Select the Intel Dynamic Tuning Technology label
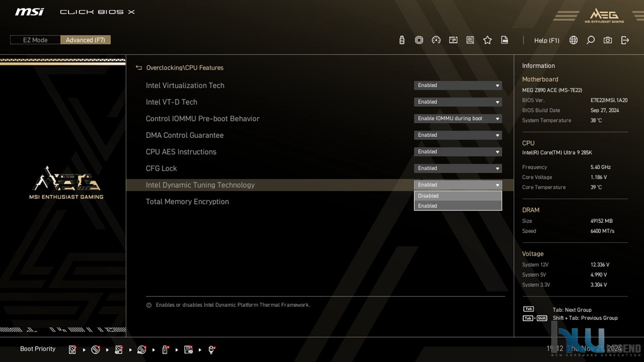Screen dimensions: 644x362 pyautogui.click(x=200, y=185)
